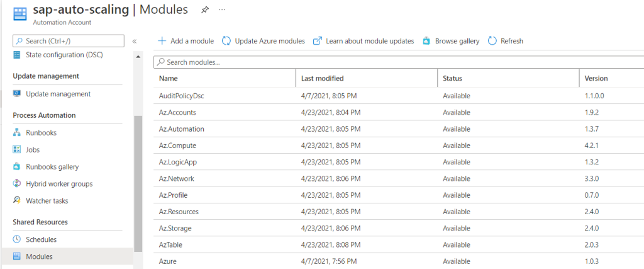The image size is (644, 269).
Task: Open Hybrid worker groups in sidebar
Action: 59,184
